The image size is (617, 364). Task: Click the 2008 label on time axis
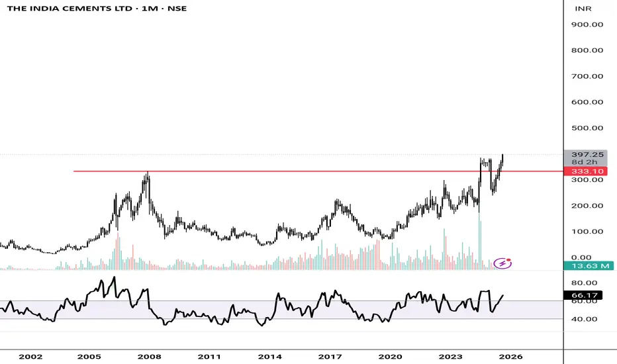pos(150,357)
